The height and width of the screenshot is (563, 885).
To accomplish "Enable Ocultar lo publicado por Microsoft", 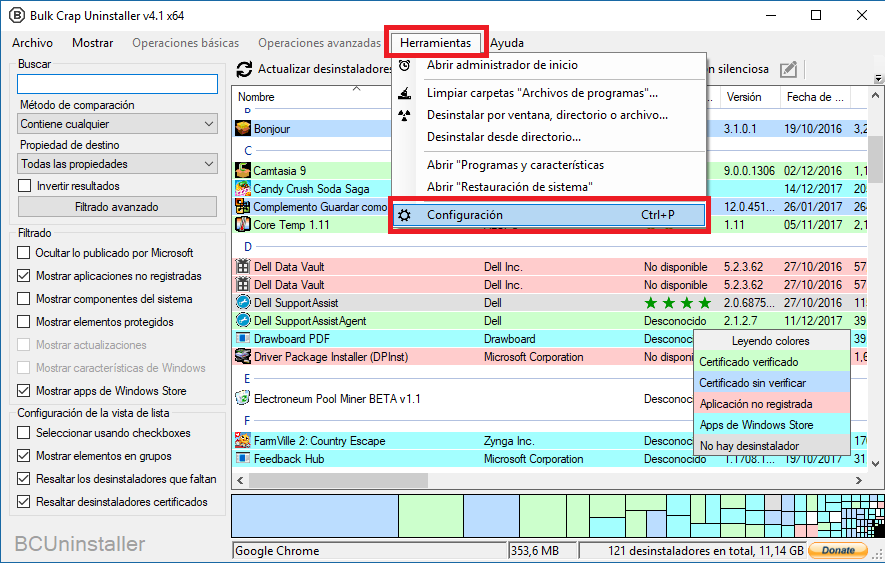I will coord(24,252).
